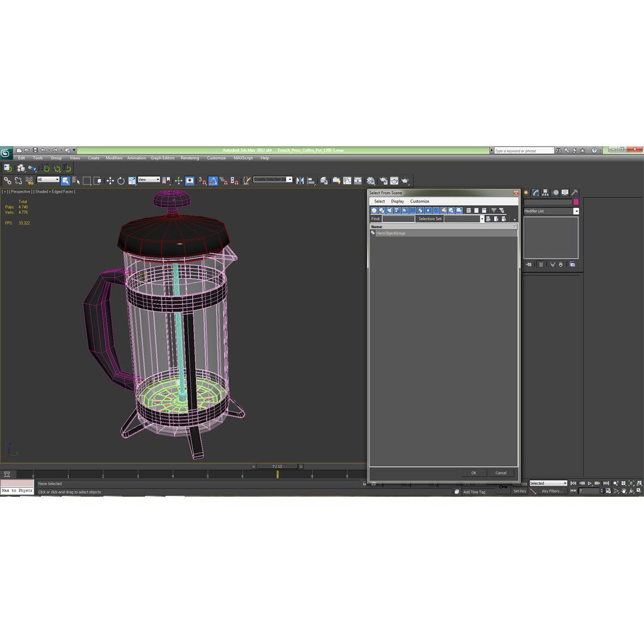
Task: Toggle Angle Snap
Action: (213, 181)
